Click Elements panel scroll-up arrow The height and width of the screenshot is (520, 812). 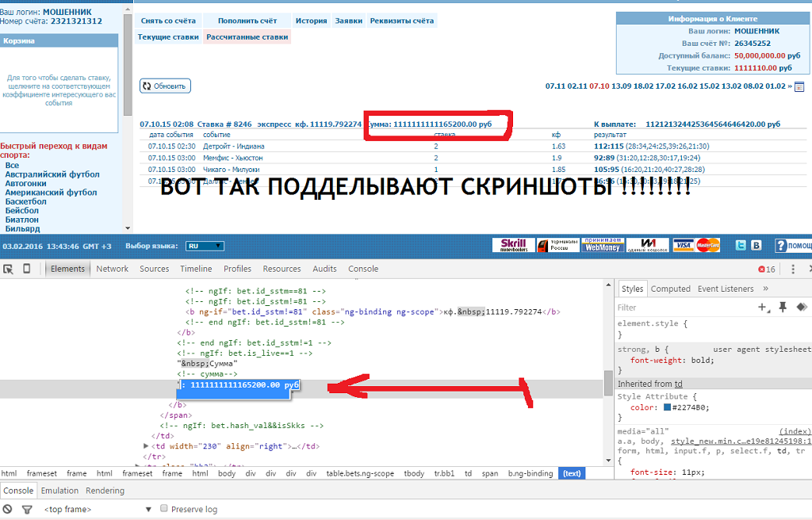tap(608, 285)
